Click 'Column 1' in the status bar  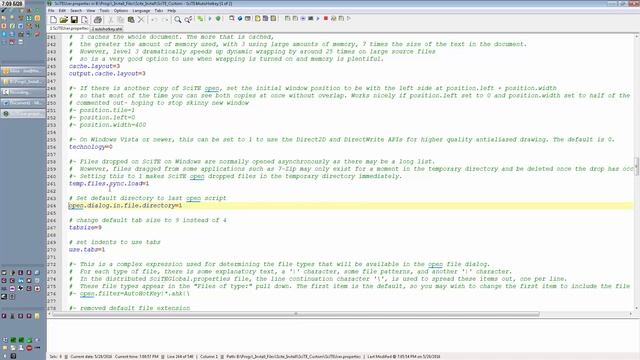coord(209,357)
